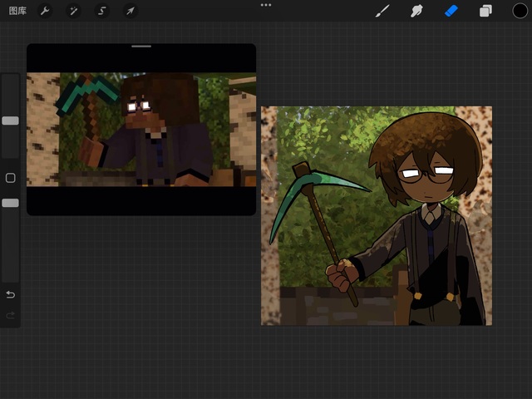This screenshot has height=399, width=532.
Task: Tap the redo arrow in sidebar
Action: click(x=10, y=315)
